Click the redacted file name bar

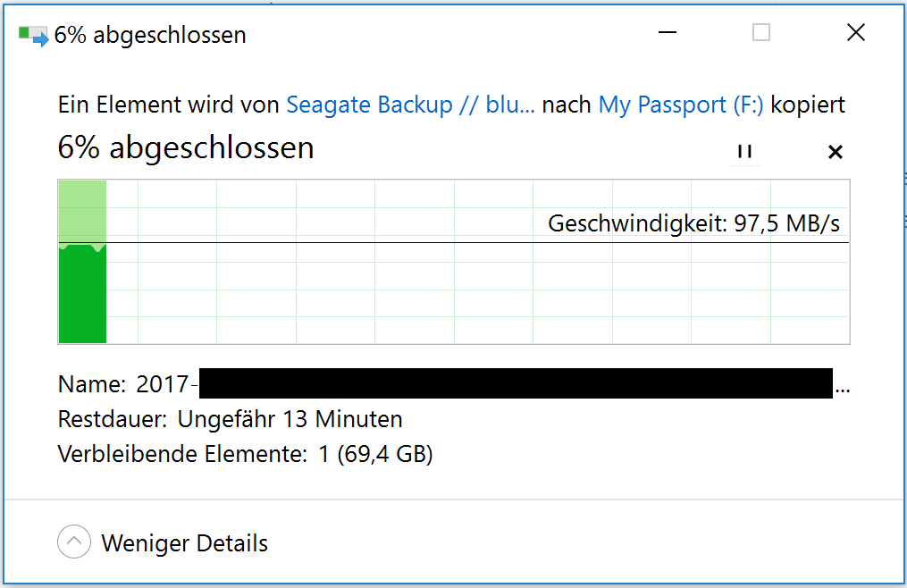[x=516, y=383]
